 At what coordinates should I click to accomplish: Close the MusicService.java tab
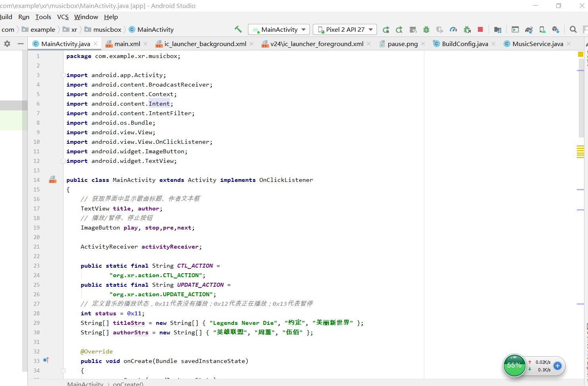coord(569,44)
